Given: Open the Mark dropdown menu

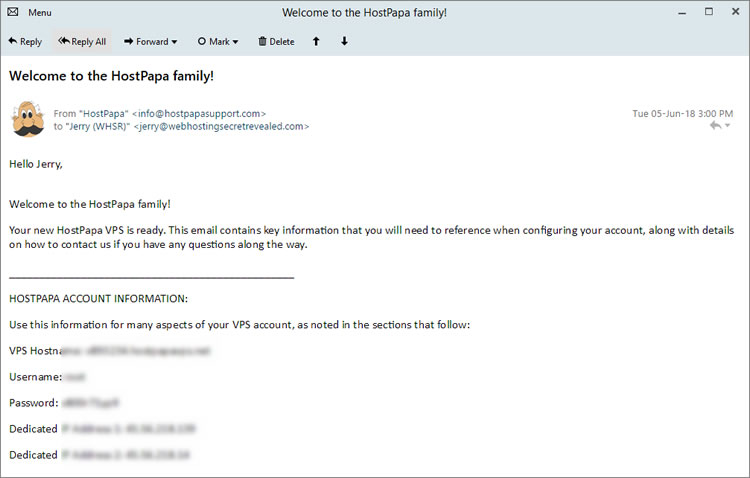Looking at the screenshot, I should (x=218, y=42).
